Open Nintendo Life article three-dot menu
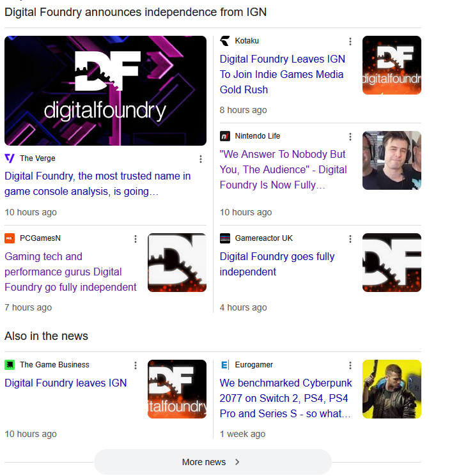452x476 pixels. [x=350, y=137]
